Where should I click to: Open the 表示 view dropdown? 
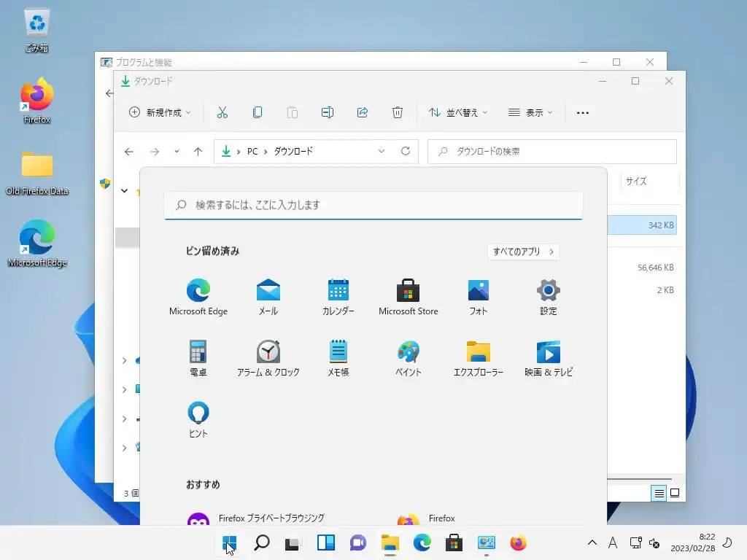pyautogui.click(x=530, y=112)
